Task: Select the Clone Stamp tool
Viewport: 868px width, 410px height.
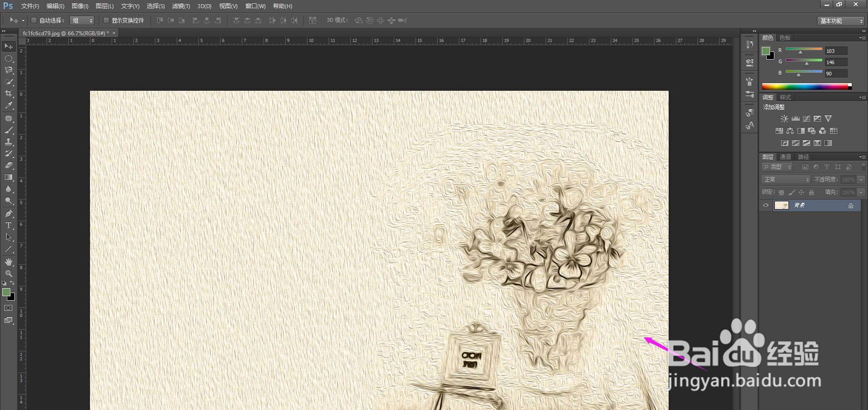Action: pyautogui.click(x=9, y=142)
